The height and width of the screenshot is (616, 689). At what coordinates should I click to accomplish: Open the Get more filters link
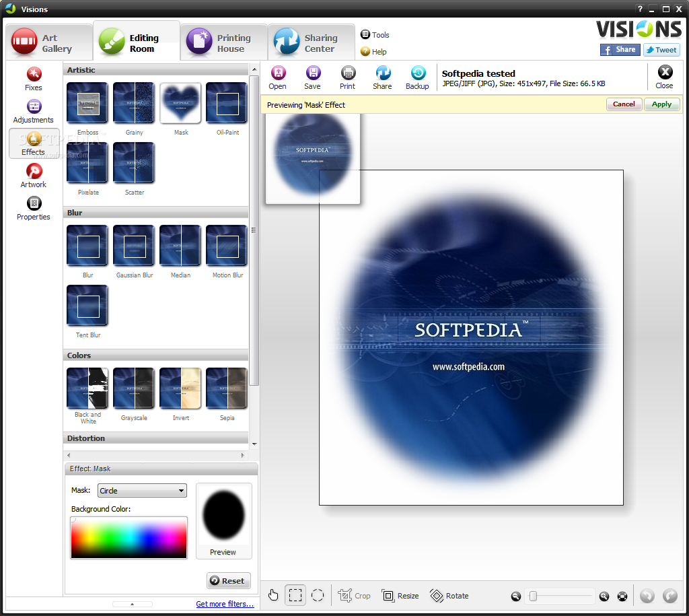coord(225,604)
